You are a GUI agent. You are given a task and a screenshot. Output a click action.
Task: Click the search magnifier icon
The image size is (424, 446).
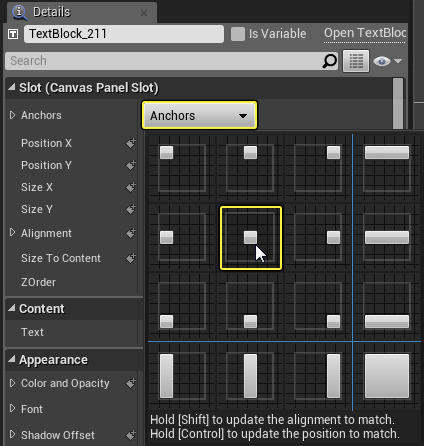coord(330,61)
